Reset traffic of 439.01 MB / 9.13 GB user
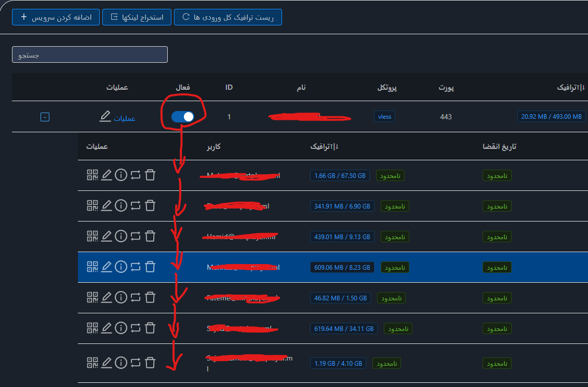Screen dimensions: 588x387 coord(136,237)
